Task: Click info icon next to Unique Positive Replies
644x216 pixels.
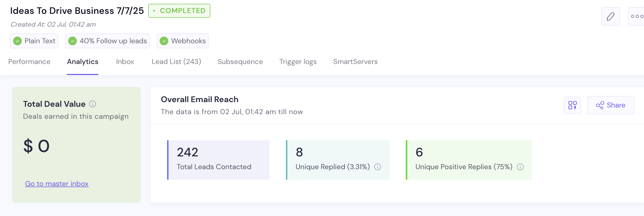Action: (x=520, y=167)
